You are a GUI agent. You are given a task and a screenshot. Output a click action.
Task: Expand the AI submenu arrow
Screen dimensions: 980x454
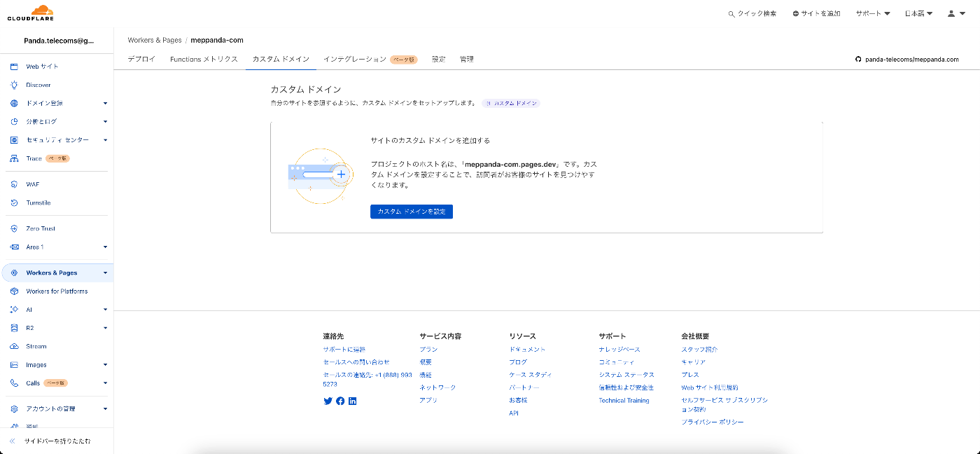(x=105, y=310)
